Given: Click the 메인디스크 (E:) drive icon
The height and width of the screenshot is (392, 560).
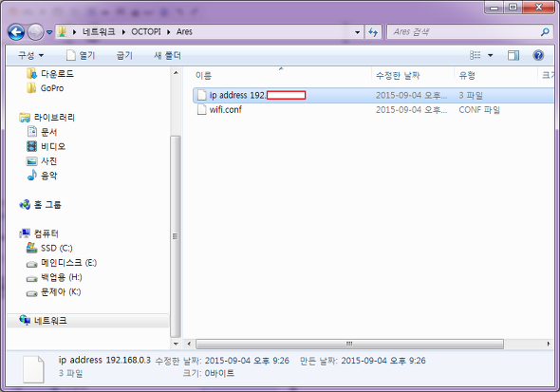Looking at the screenshot, I should point(31,264).
